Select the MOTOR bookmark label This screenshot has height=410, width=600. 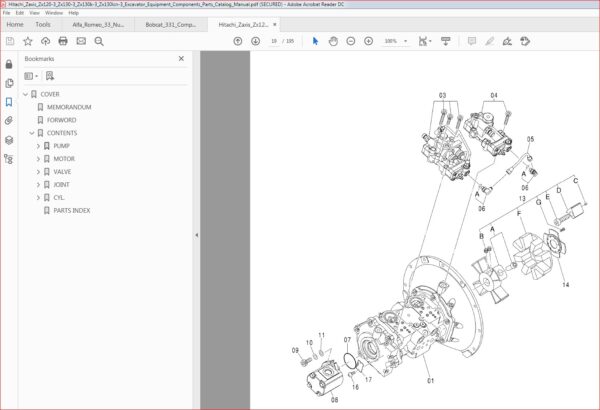tap(64, 159)
